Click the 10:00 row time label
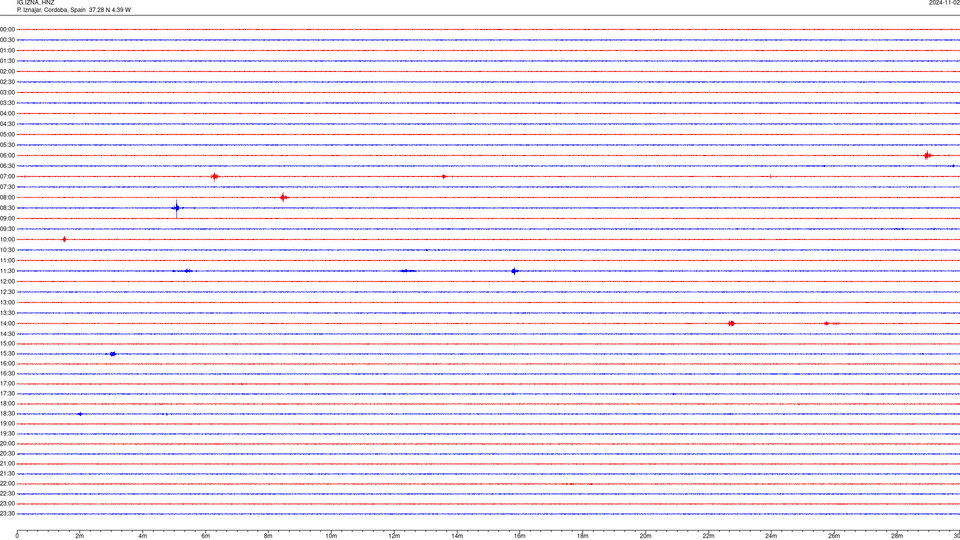The height and width of the screenshot is (540, 960). [x=7, y=239]
